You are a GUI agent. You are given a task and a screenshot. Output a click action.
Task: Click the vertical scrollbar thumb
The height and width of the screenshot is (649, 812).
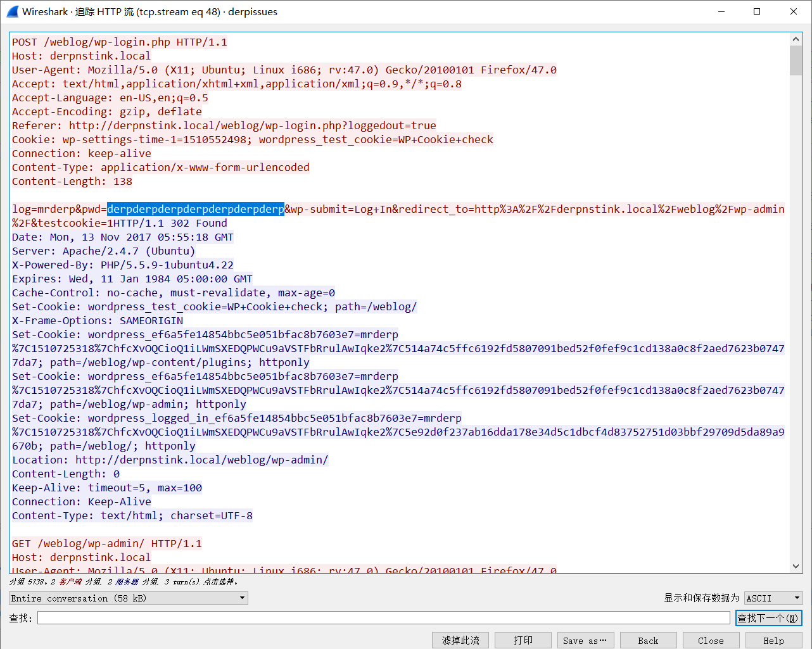796,60
